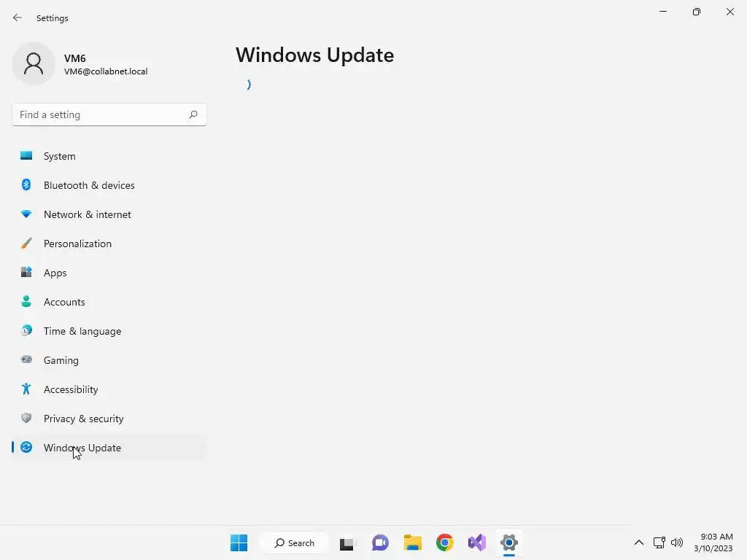
Task: Open the VM6 user profile avatar
Action: pyautogui.click(x=34, y=63)
